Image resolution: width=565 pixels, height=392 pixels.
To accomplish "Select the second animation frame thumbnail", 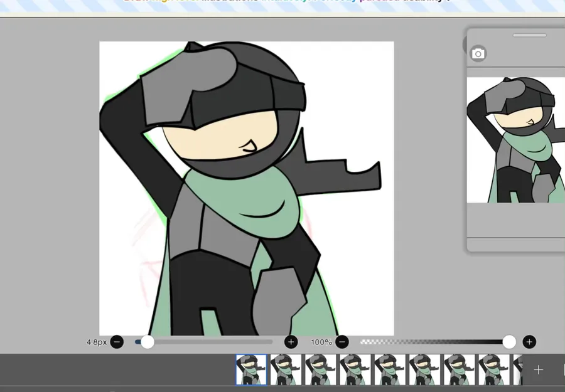I will click(286, 369).
